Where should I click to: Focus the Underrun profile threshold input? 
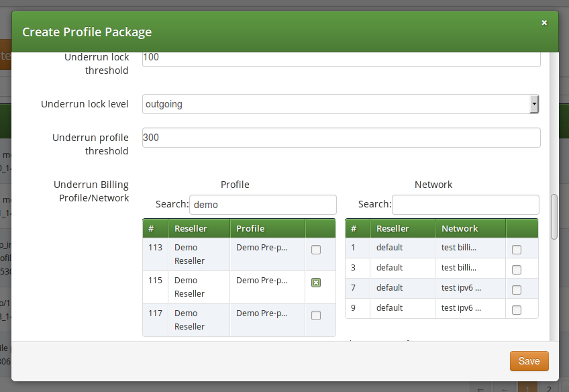(341, 138)
